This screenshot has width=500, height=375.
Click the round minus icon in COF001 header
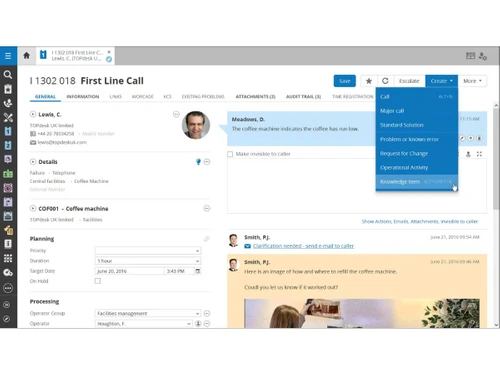point(207,208)
